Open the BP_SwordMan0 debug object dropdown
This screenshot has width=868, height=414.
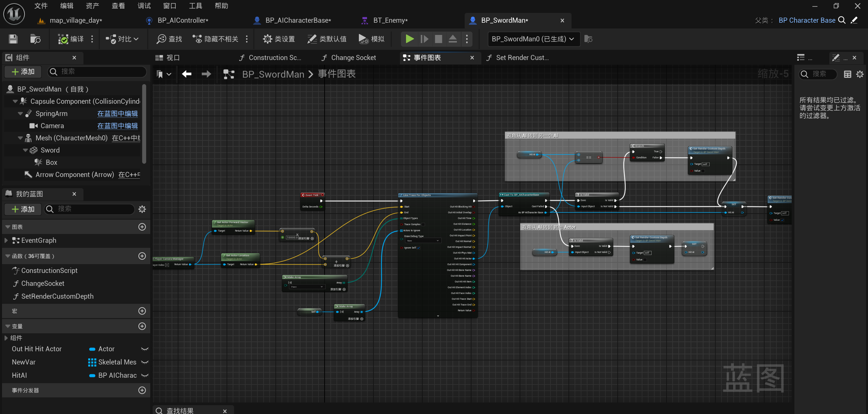coord(533,39)
